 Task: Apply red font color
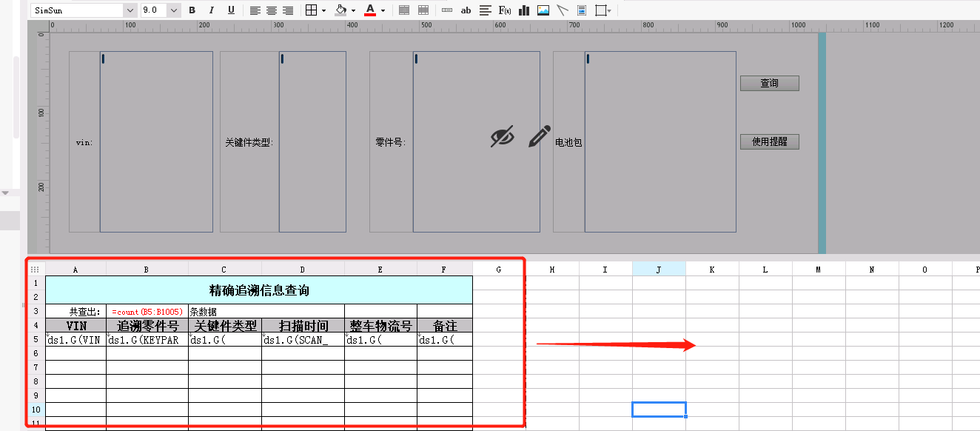click(370, 10)
